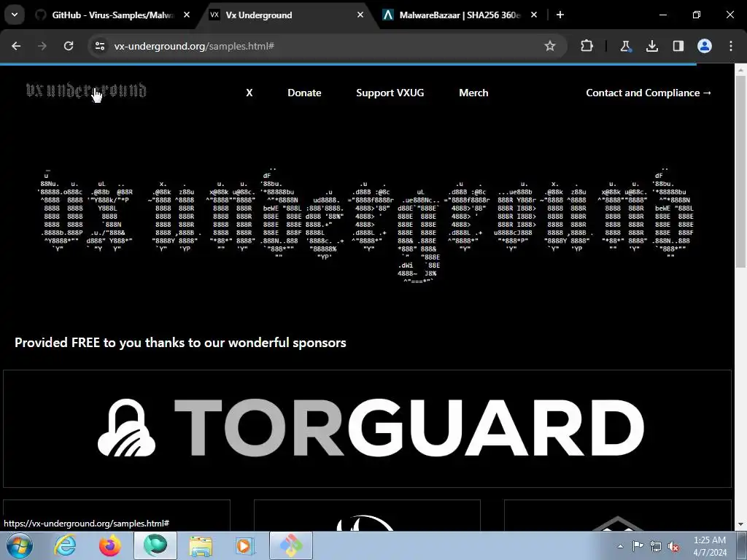Screen dimensions: 747x560
Task: Open the X navigation link
Action: click(249, 93)
